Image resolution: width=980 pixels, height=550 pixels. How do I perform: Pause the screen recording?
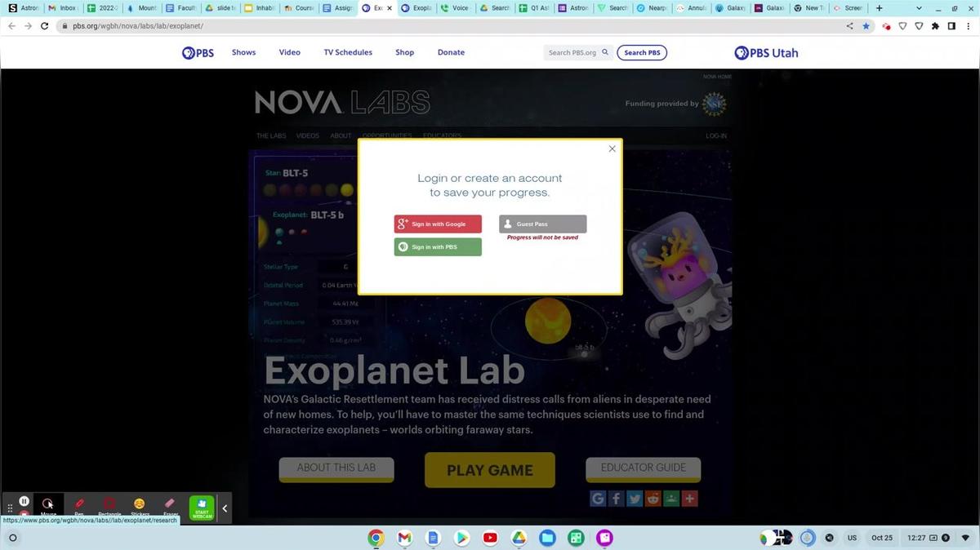tap(24, 502)
